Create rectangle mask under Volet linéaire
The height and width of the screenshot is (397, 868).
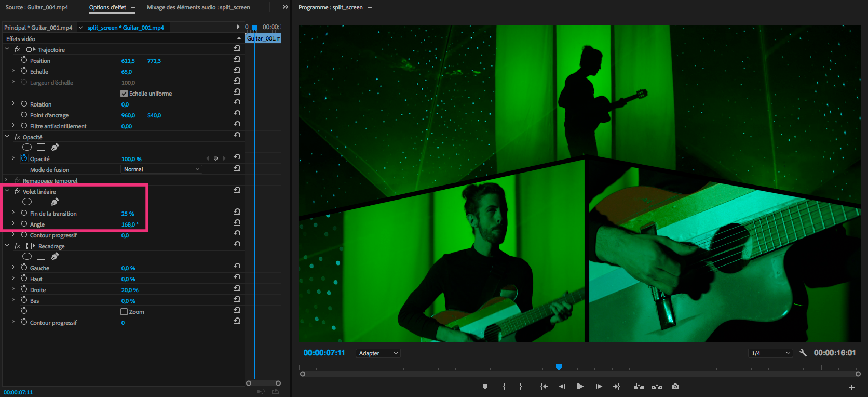click(x=41, y=202)
